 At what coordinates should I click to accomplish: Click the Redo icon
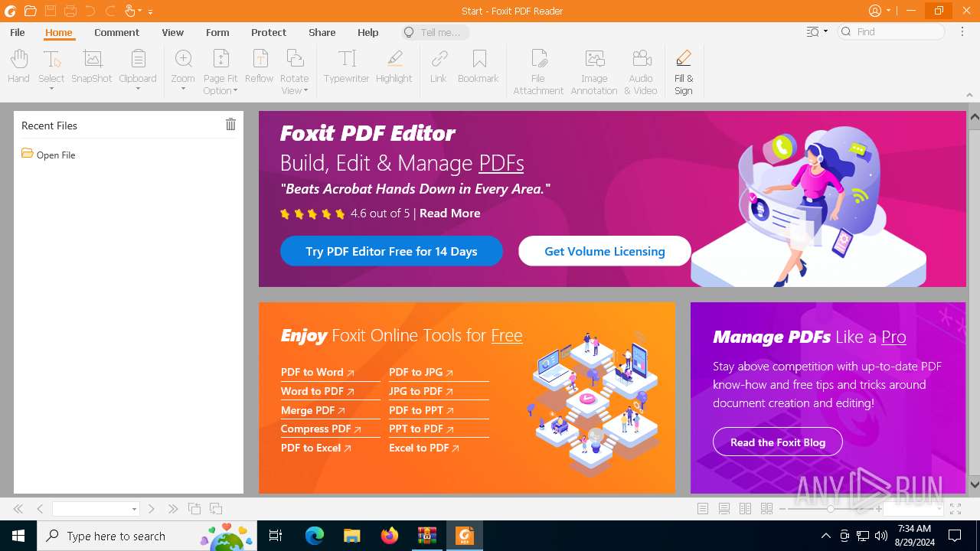110,11
